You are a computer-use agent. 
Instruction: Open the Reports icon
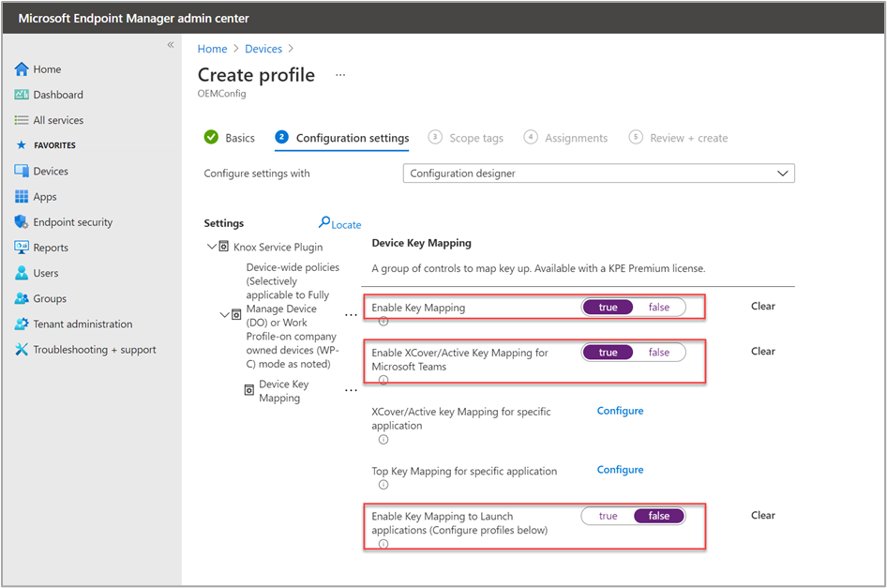(x=22, y=248)
